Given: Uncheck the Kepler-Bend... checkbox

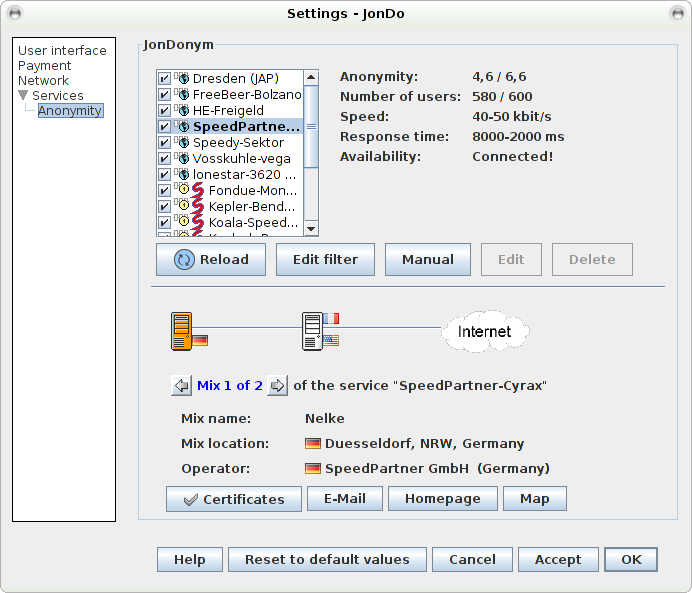Looking at the screenshot, I should pos(164,206).
